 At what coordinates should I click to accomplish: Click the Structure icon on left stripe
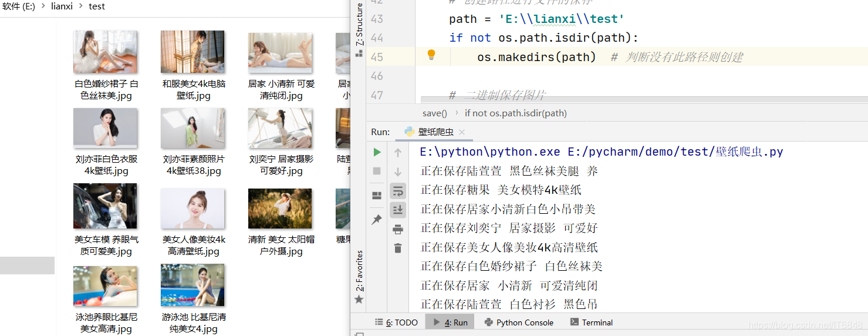[359, 53]
